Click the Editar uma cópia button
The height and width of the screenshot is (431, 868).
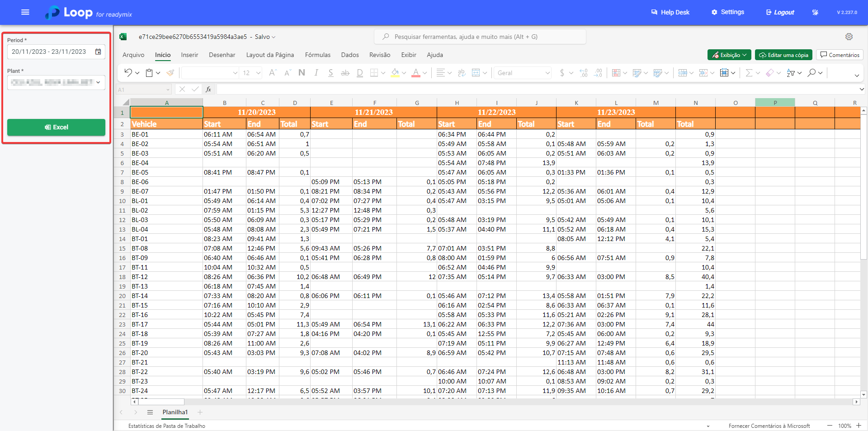click(783, 55)
